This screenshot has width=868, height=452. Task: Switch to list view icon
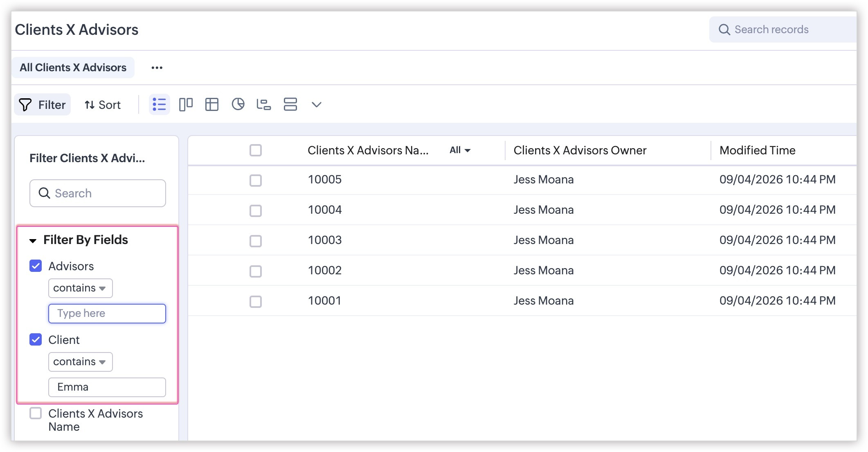[x=159, y=104]
